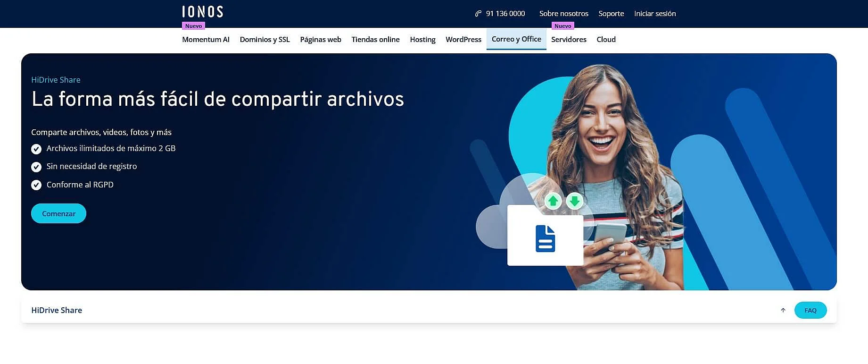
Task: Click checkmark icon beside Sin necesidad de registro
Action: [x=36, y=167]
